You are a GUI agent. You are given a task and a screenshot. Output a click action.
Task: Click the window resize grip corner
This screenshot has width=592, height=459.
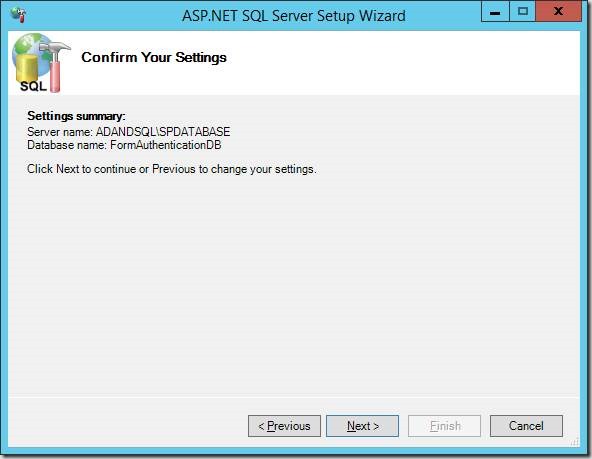(575, 441)
